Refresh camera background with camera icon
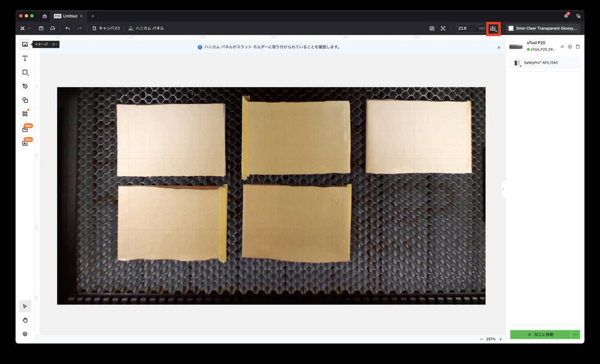Image resolution: width=600 pixels, height=364 pixels. pos(431,28)
